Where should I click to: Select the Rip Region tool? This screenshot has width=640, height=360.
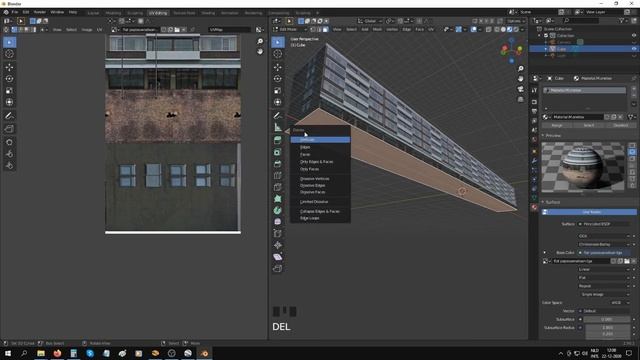pos(278,269)
